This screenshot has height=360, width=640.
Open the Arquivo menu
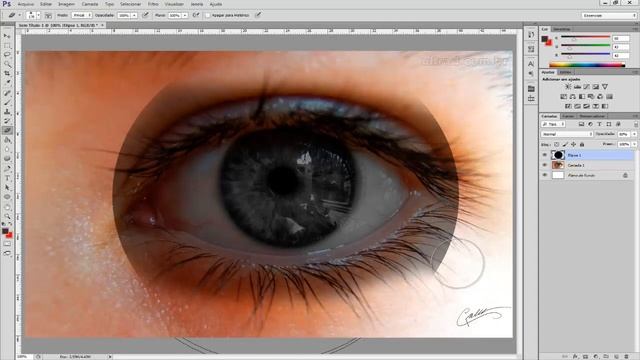tap(26, 4)
